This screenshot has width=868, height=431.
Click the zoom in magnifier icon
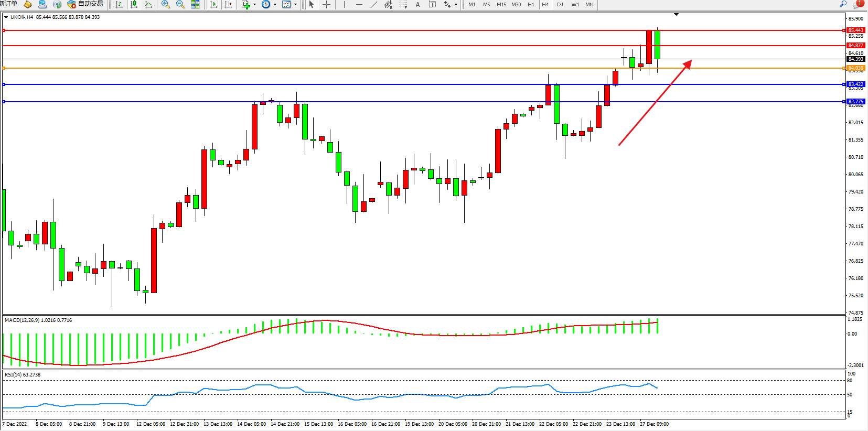[x=166, y=5]
